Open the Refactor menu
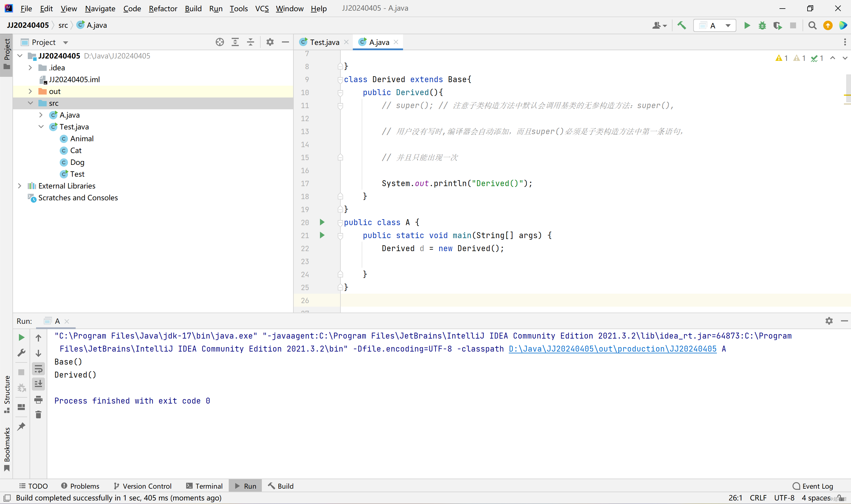 [163, 9]
